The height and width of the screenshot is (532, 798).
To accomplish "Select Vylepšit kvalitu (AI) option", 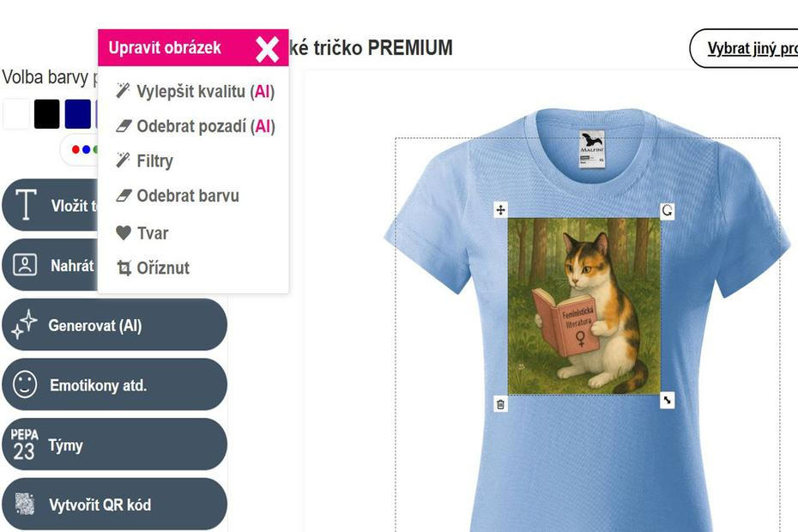I will tap(196, 92).
